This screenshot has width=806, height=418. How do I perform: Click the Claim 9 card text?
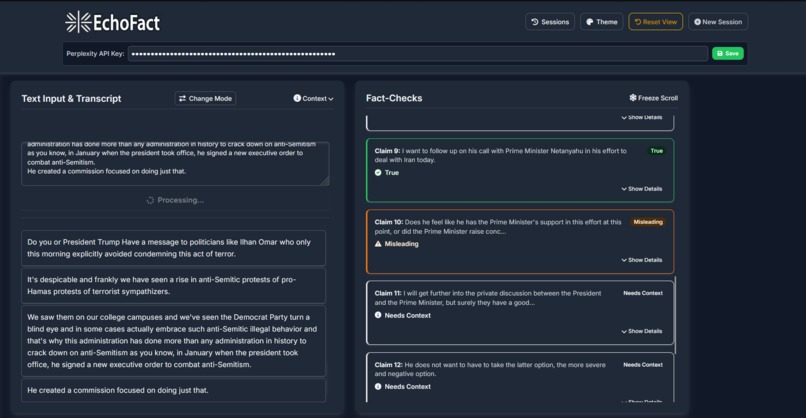pyautogui.click(x=500, y=155)
